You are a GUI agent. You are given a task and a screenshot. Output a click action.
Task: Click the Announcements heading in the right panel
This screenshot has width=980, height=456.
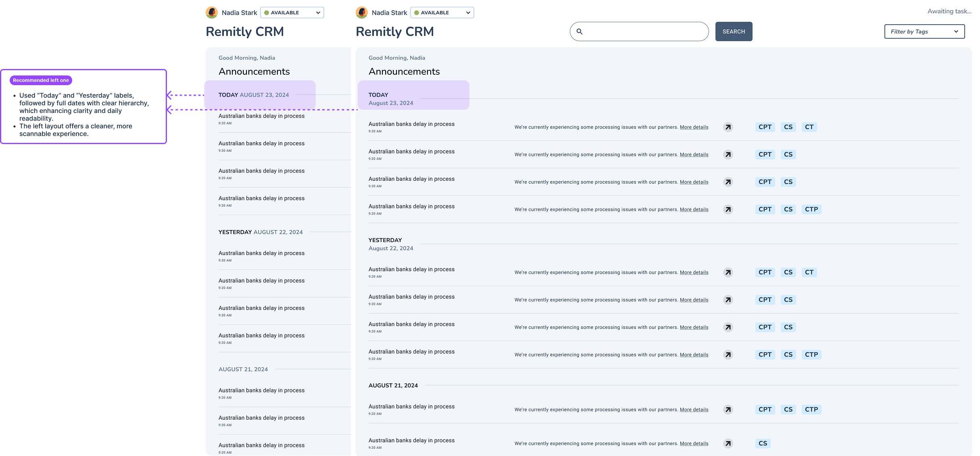[x=404, y=71]
